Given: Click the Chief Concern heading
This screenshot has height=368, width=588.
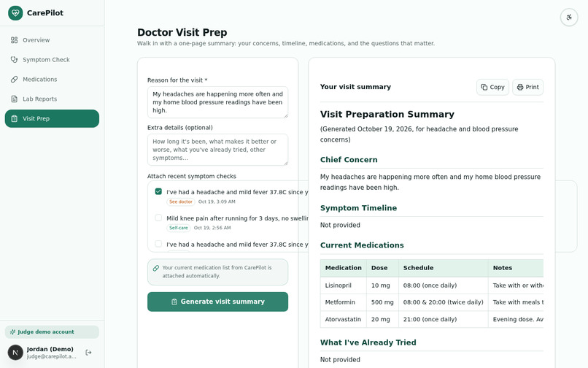Looking at the screenshot, I should (x=349, y=160).
